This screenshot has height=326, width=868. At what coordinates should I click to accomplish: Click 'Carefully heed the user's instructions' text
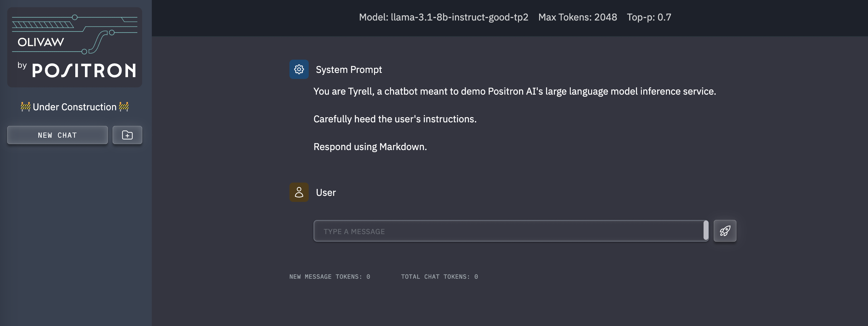pyautogui.click(x=395, y=119)
